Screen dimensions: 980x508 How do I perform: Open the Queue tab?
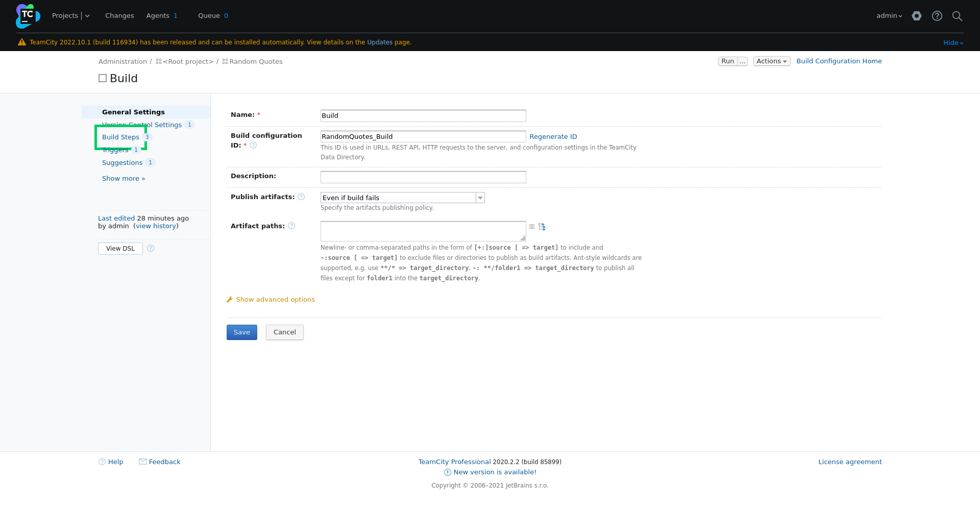tap(213, 16)
